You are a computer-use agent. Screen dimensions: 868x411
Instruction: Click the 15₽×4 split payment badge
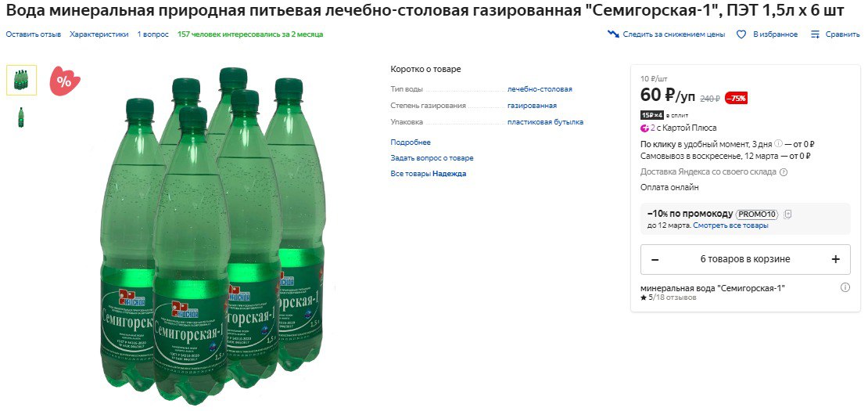(x=651, y=115)
